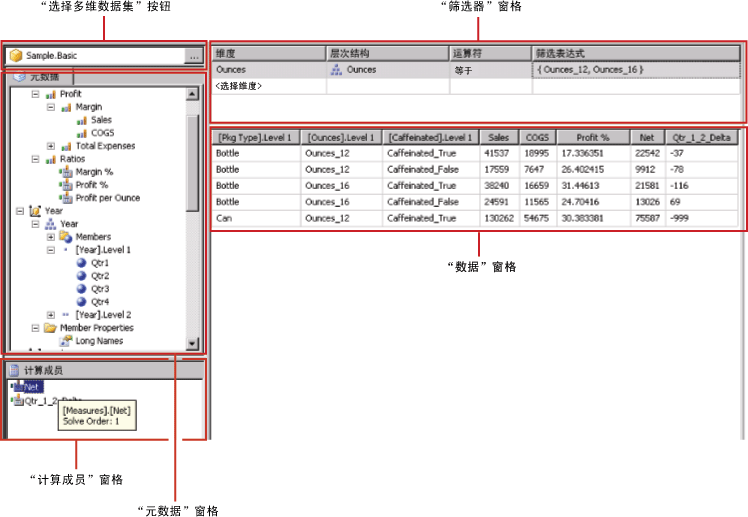This screenshot has width=748, height=517.
Task: Open the 等于 operator cell
Action: (x=491, y=70)
